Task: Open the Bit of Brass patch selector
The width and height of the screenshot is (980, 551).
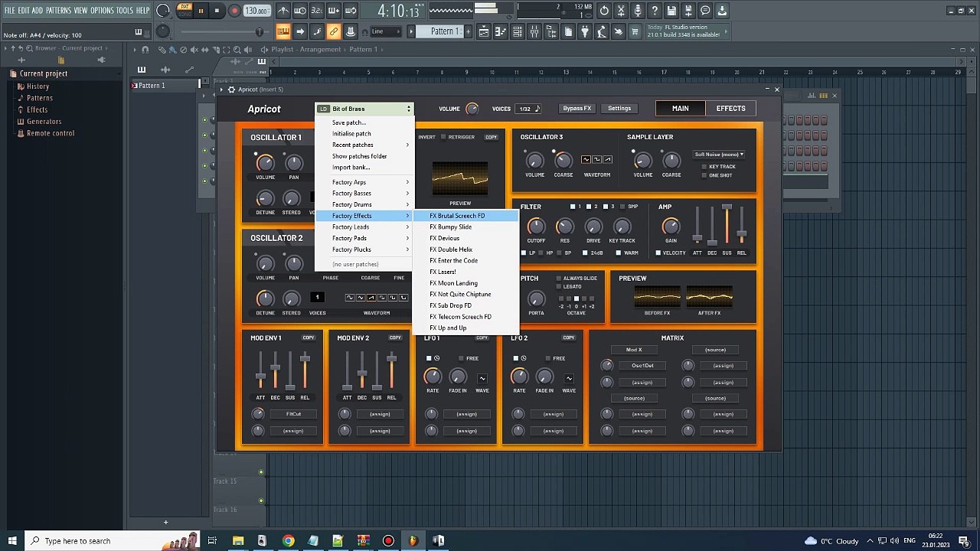Action: click(364, 109)
